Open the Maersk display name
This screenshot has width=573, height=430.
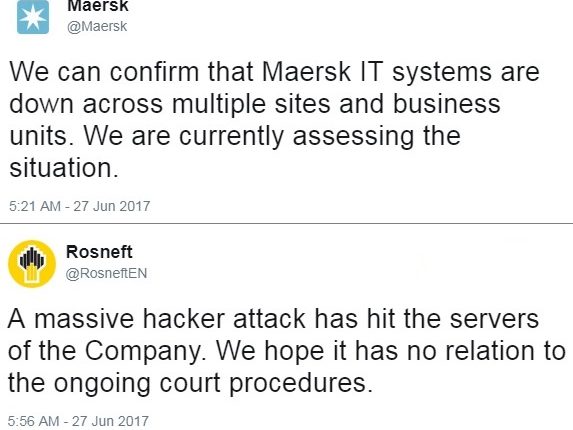[98, 6]
